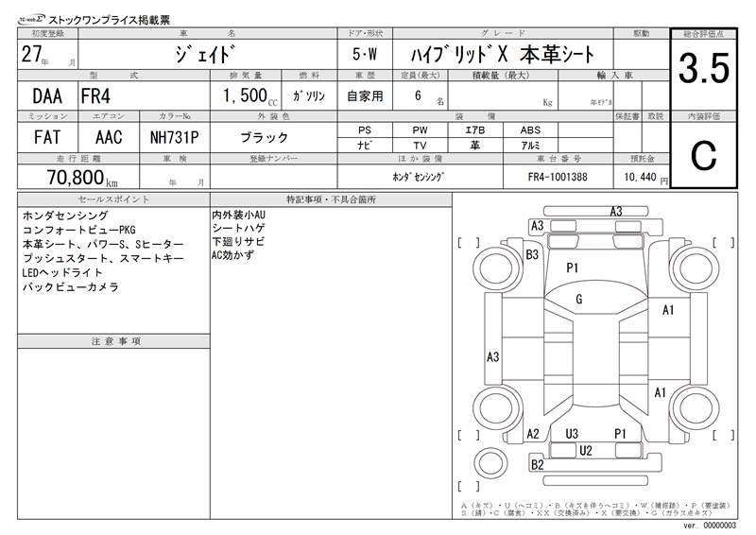Click the ABS equipment cell

click(x=530, y=130)
